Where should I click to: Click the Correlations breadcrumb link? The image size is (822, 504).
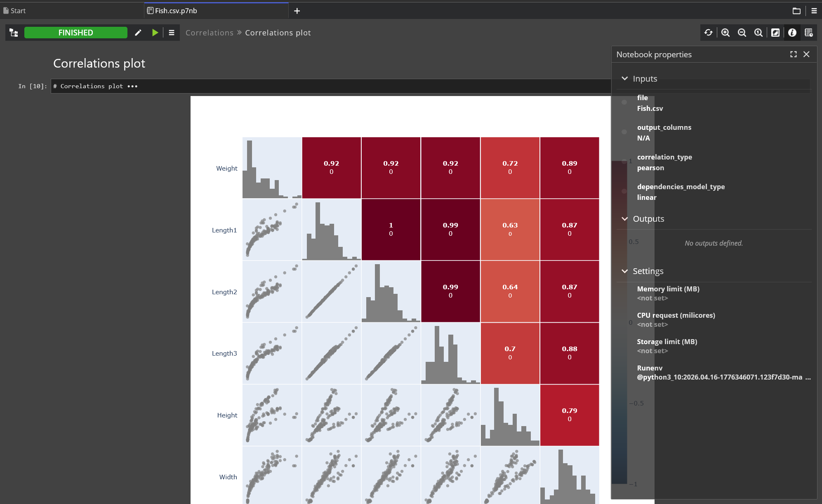(210, 33)
